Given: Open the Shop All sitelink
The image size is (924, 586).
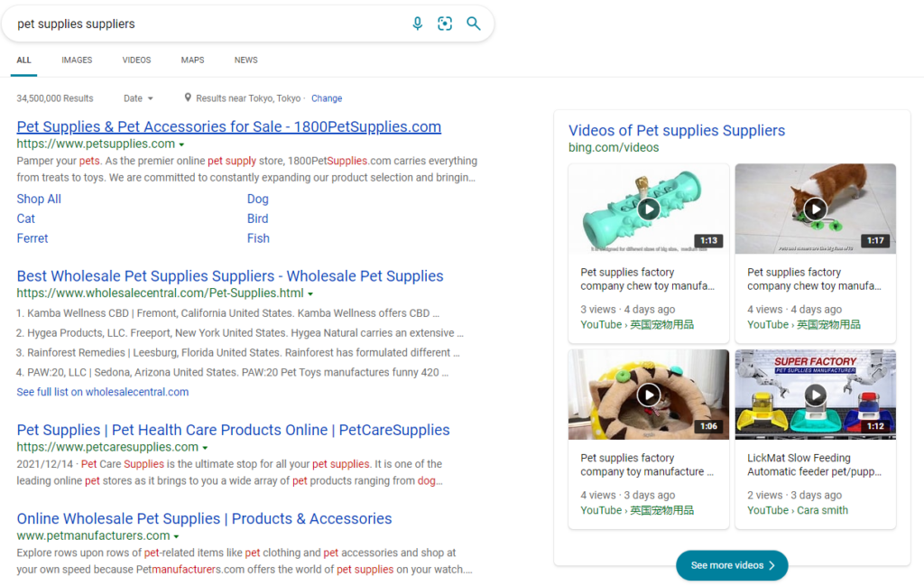Looking at the screenshot, I should click(x=39, y=200).
